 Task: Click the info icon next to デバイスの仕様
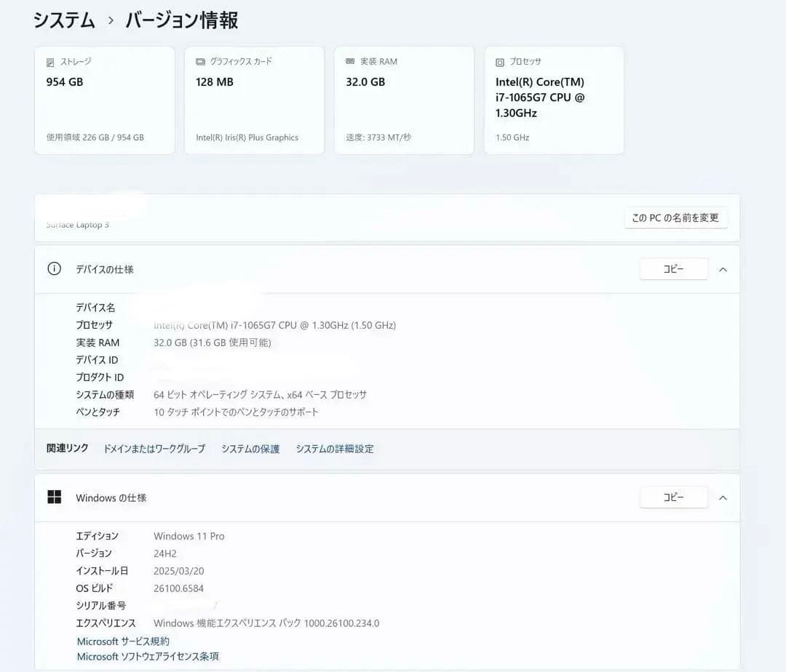tap(54, 269)
